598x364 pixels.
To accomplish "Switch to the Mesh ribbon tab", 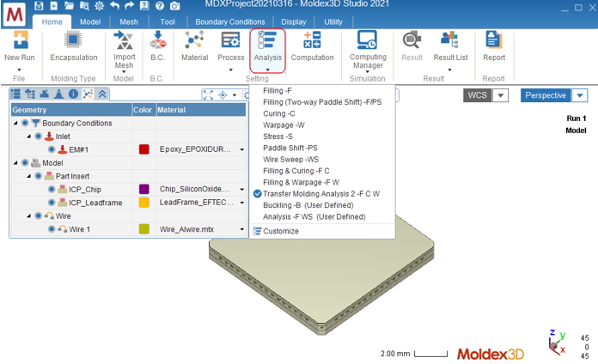I will pos(129,21).
